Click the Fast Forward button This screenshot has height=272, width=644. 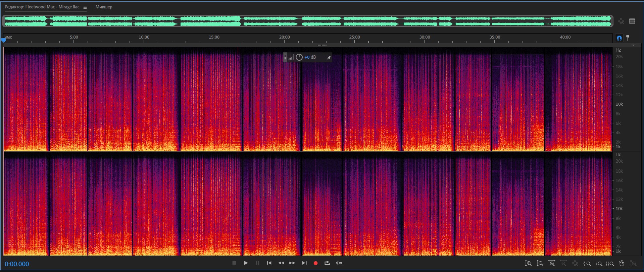(292, 263)
